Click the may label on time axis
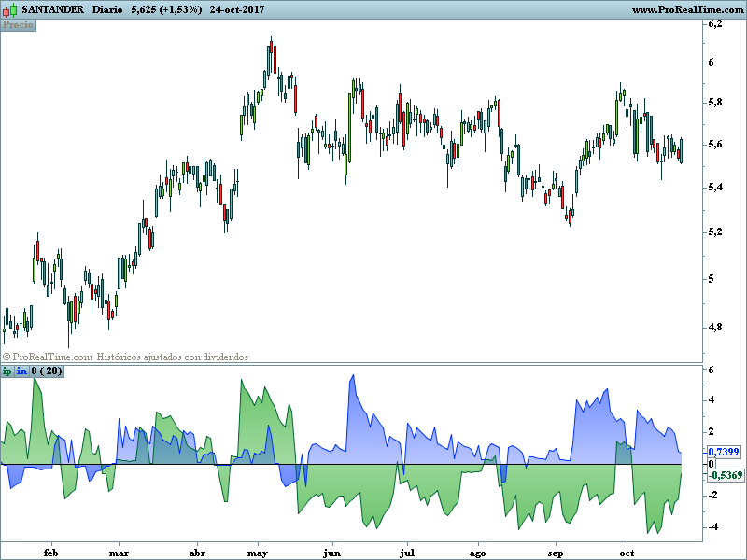 click(x=258, y=553)
